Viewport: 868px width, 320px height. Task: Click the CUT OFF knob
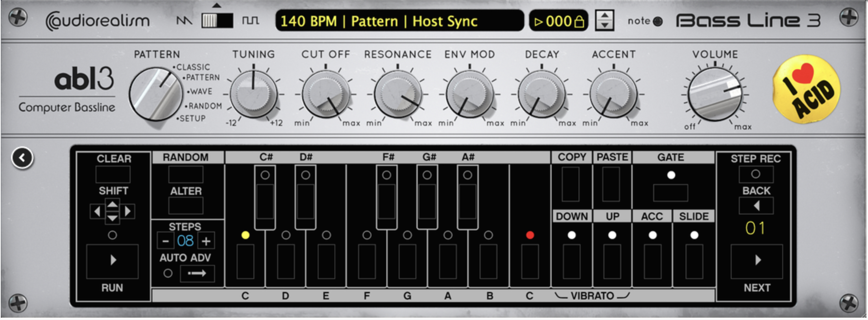pos(326,94)
